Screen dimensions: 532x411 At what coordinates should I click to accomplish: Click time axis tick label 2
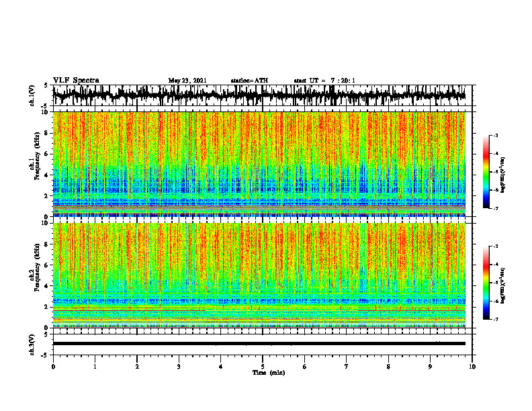click(x=137, y=367)
